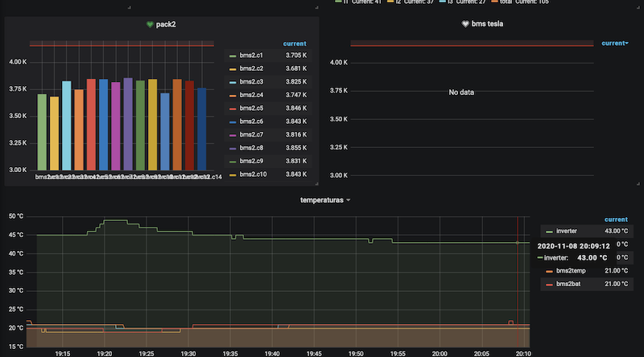The image size is (644, 357).
Task: Grab the pack2 panel bottom-right corner handle
Action: (x=316, y=183)
